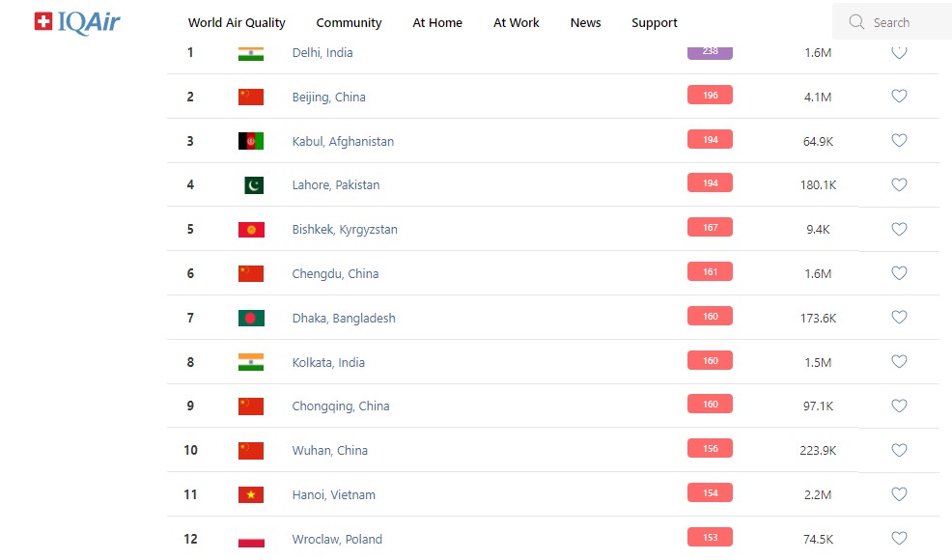Expand the At Work menu
This screenshot has width=952, height=560.
[517, 22]
